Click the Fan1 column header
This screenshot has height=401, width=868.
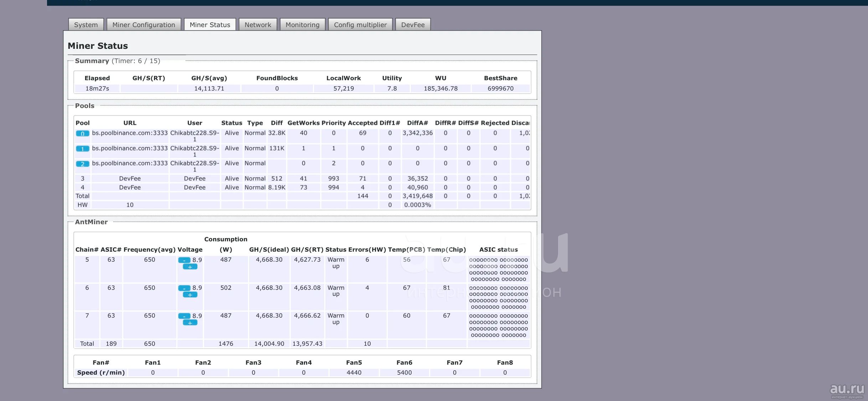click(153, 363)
